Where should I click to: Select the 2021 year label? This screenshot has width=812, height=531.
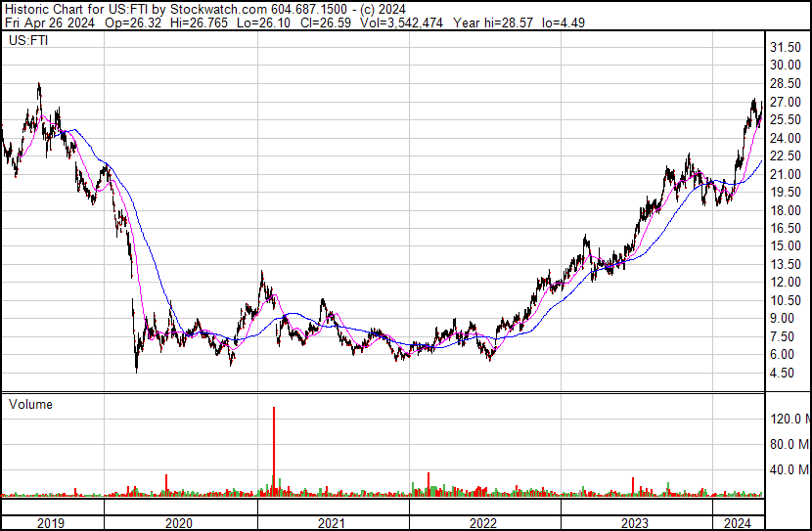(x=333, y=523)
